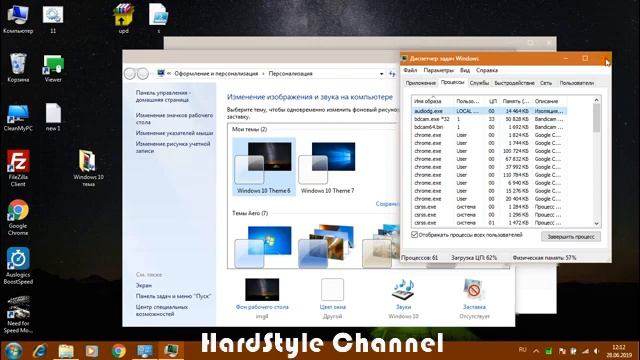
Task: Open the Корзина recycle bin icon
Action: click(x=18, y=68)
